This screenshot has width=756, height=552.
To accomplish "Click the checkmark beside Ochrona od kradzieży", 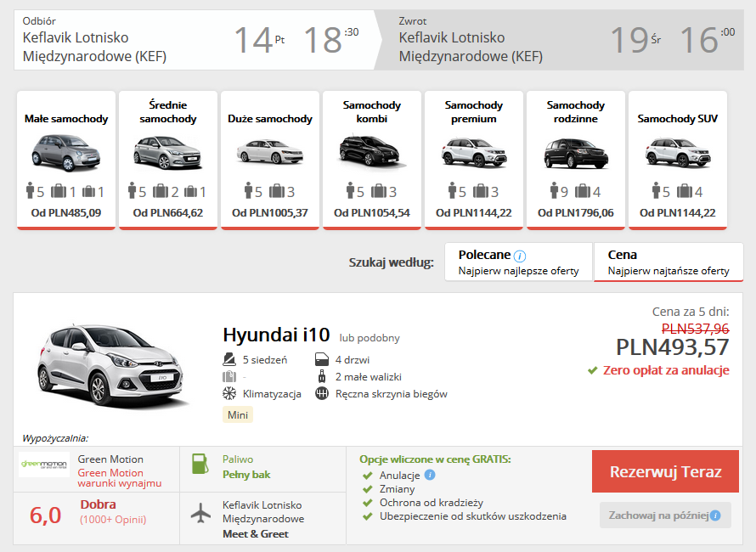I will [x=368, y=503].
